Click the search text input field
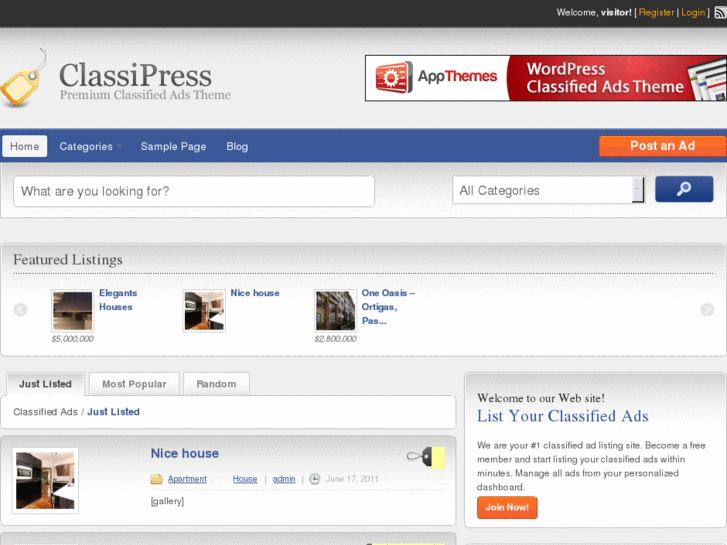Viewport: 727px width, 545px height. click(x=194, y=191)
